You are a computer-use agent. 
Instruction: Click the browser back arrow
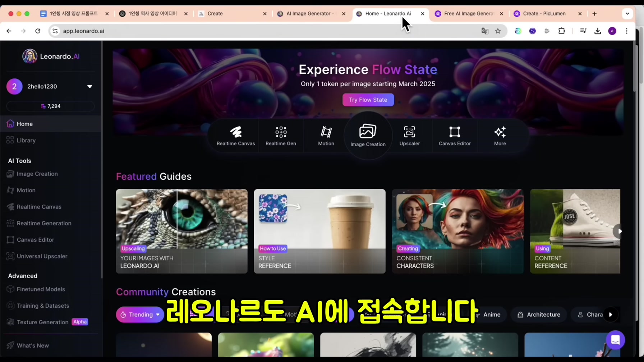9,31
